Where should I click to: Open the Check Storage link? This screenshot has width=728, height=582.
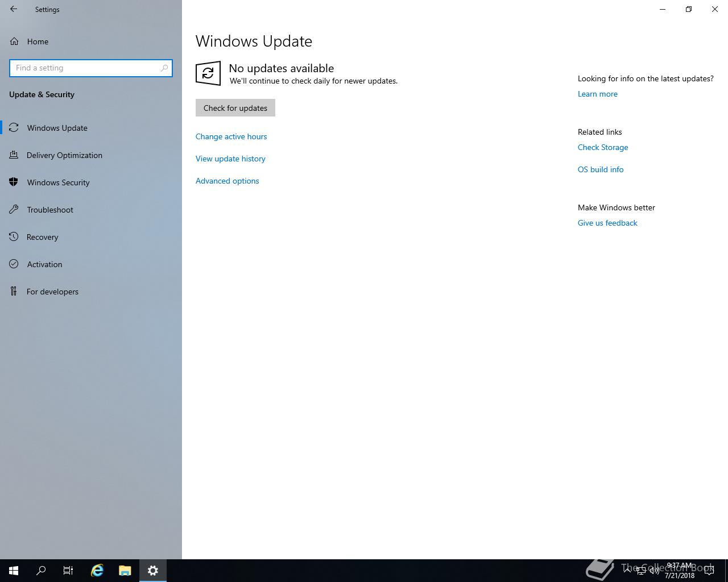click(x=603, y=147)
